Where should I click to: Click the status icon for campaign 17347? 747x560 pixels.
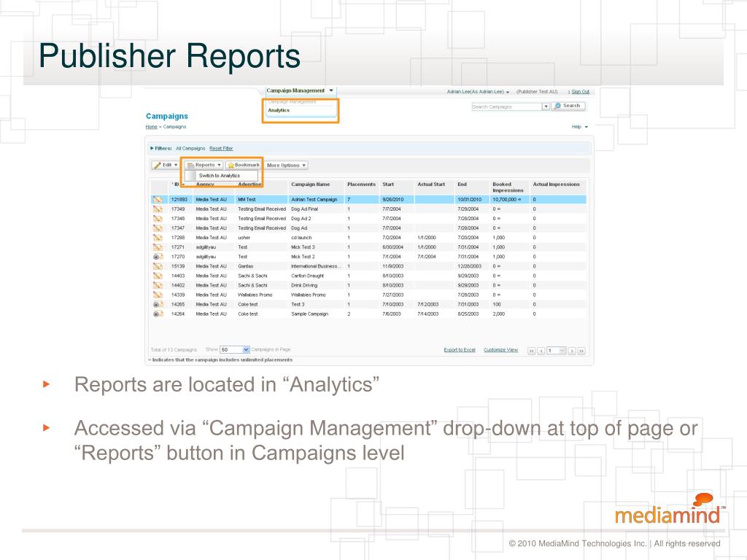click(x=158, y=228)
